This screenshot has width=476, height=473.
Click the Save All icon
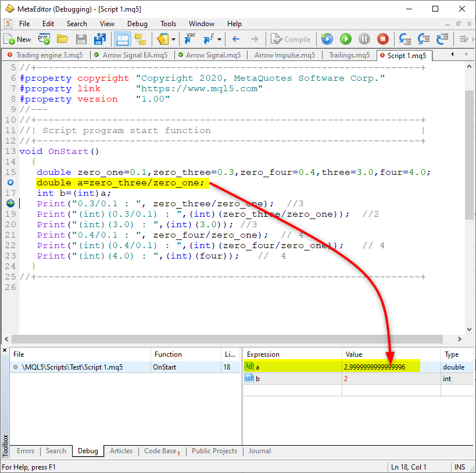tap(99, 39)
